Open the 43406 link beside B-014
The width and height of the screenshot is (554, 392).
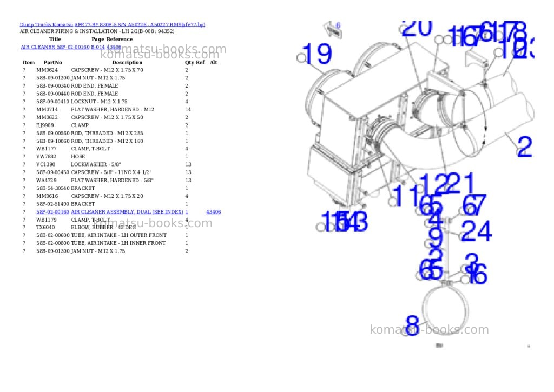tap(114, 47)
